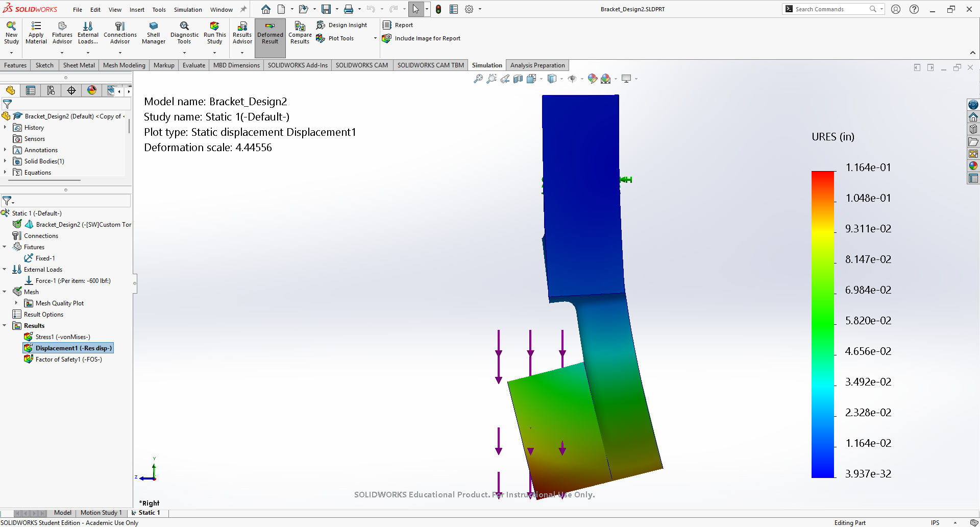This screenshot has width=980, height=527.
Task: Open the Fixtures Advisor
Action: coord(62,33)
